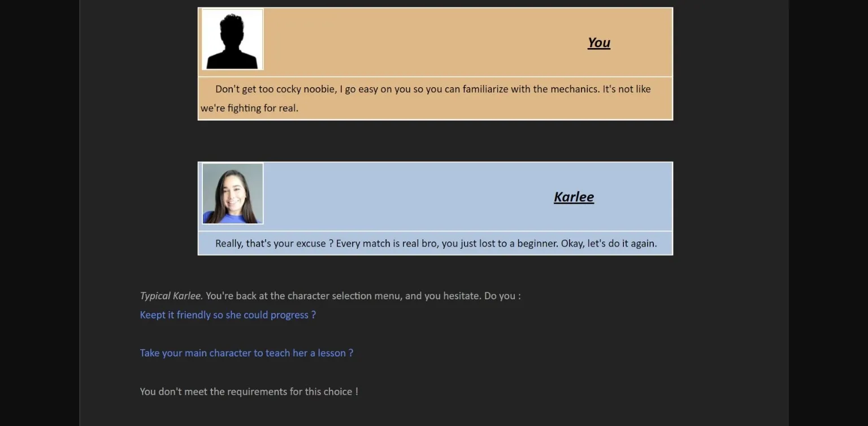Click "You don't meet the requirements" notice
The height and width of the screenshot is (426, 868).
pos(249,391)
